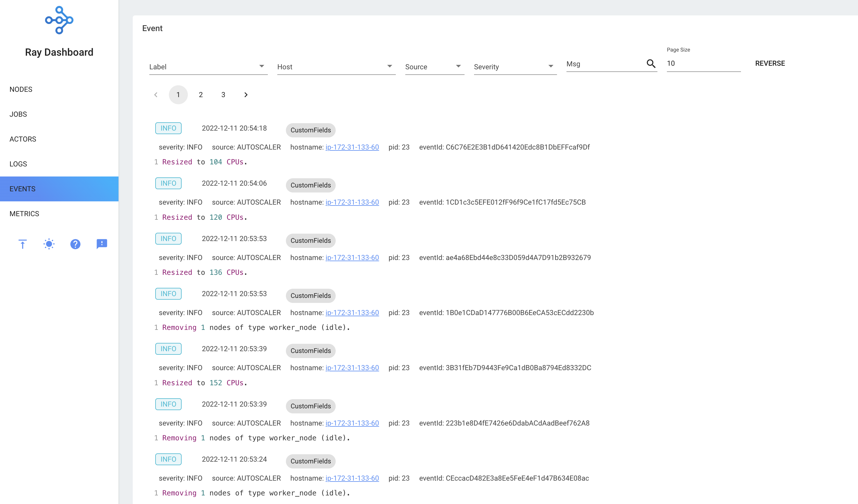The height and width of the screenshot is (504, 858).
Task: Click the Ray logo icon
Action: pos(59,20)
